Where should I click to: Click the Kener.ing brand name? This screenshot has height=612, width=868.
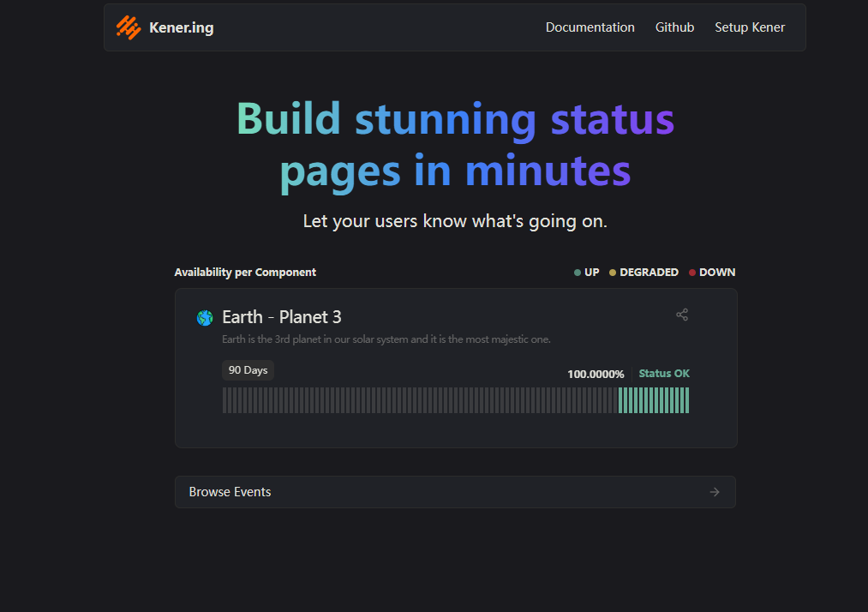coord(182,27)
